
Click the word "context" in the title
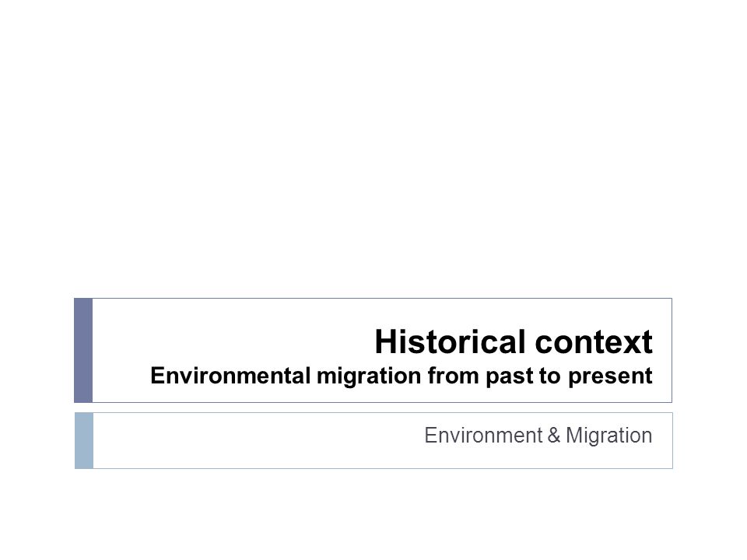pos(594,342)
